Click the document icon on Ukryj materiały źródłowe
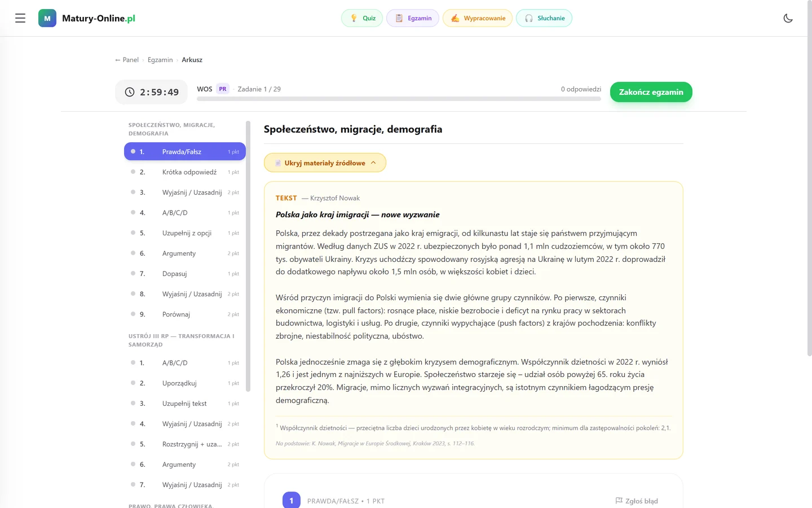The image size is (812, 508). pos(278,163)
